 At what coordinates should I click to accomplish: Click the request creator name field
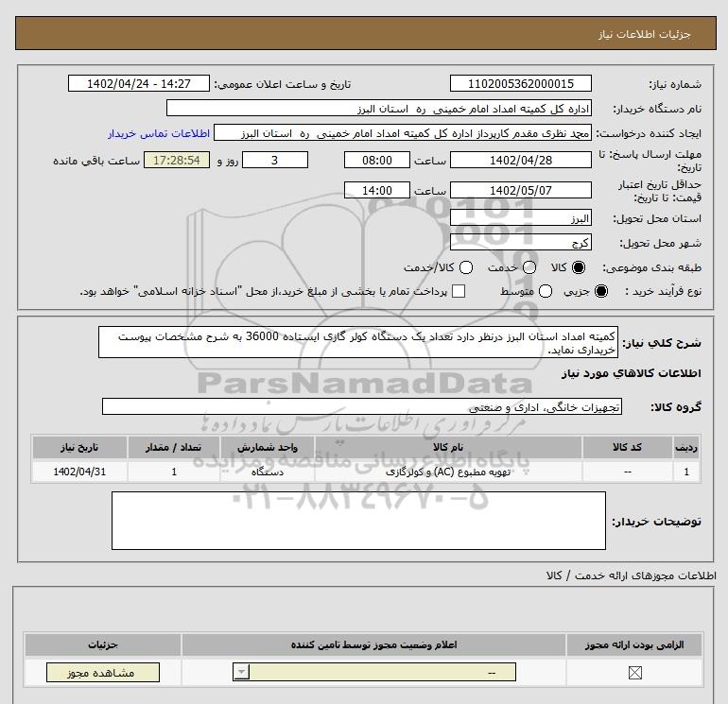pyautogui.click(x=403, y=132)
